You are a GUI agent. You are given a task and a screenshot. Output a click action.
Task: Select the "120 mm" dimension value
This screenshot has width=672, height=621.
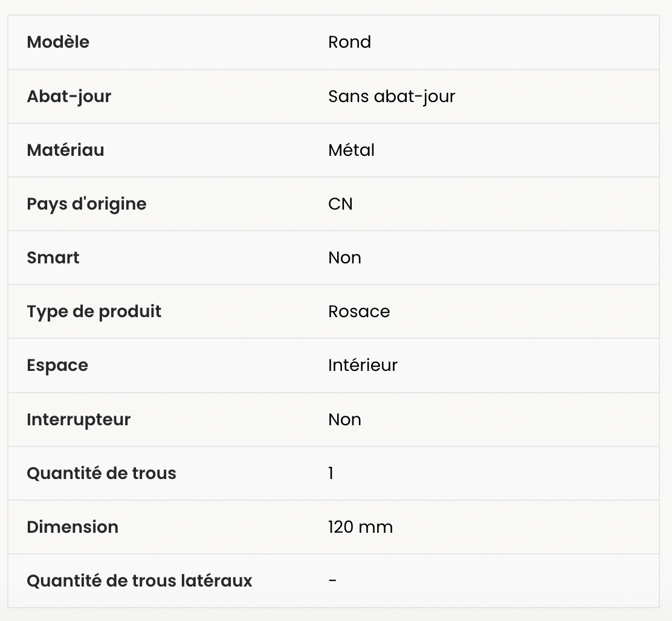pyautogui.click(x=360, y=527)
